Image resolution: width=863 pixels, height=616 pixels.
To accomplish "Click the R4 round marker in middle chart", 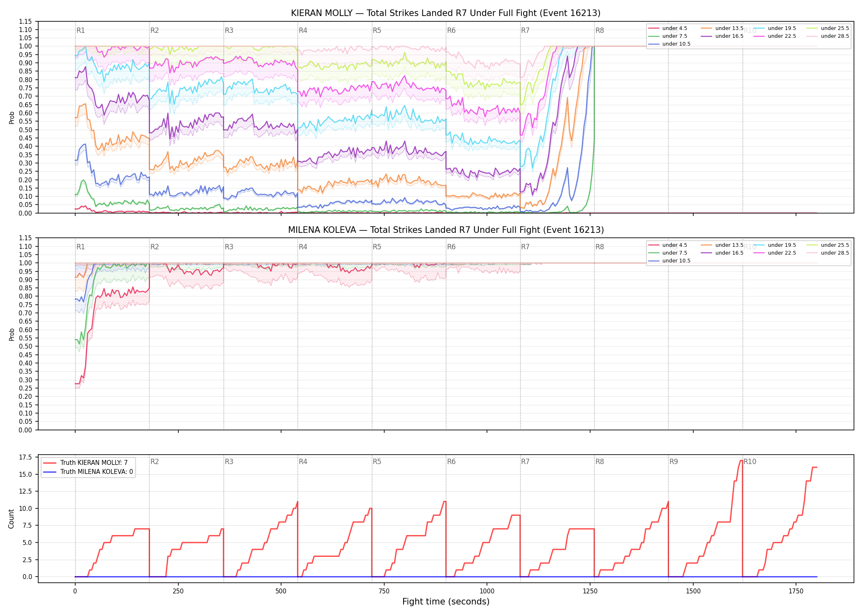I will click(x=303, y=247).
